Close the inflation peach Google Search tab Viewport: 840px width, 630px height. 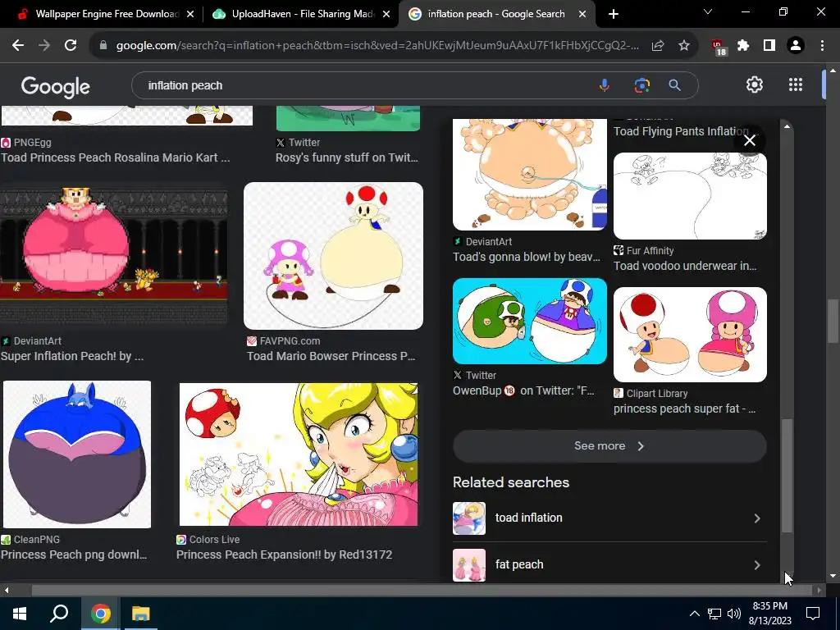[582, 15]
